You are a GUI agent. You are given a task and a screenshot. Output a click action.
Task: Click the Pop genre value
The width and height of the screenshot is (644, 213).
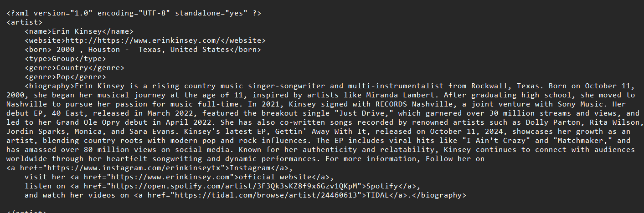coord(63,77)
